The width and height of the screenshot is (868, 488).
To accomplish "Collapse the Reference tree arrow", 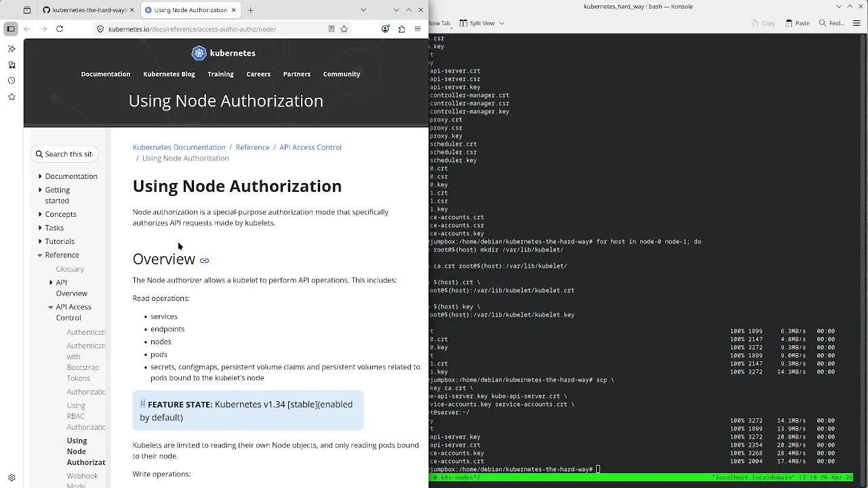I will (40, 255).
